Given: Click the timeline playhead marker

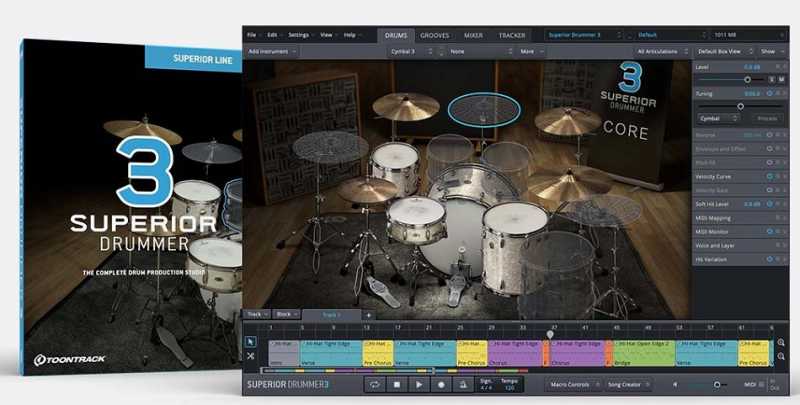Looking at the screenshot, I should pos(550,334).
